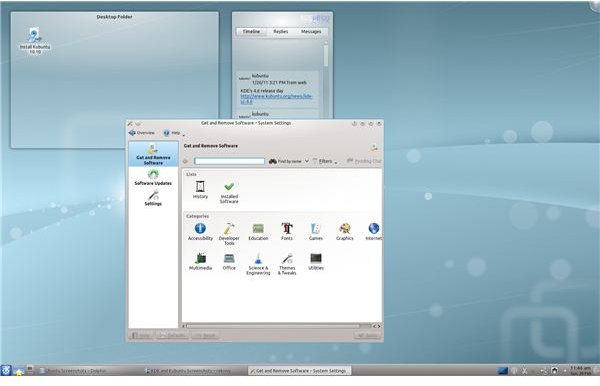The width and height of the screenshot is (600, 386).
Task: Browse the Games category
Action: (316, 231)
